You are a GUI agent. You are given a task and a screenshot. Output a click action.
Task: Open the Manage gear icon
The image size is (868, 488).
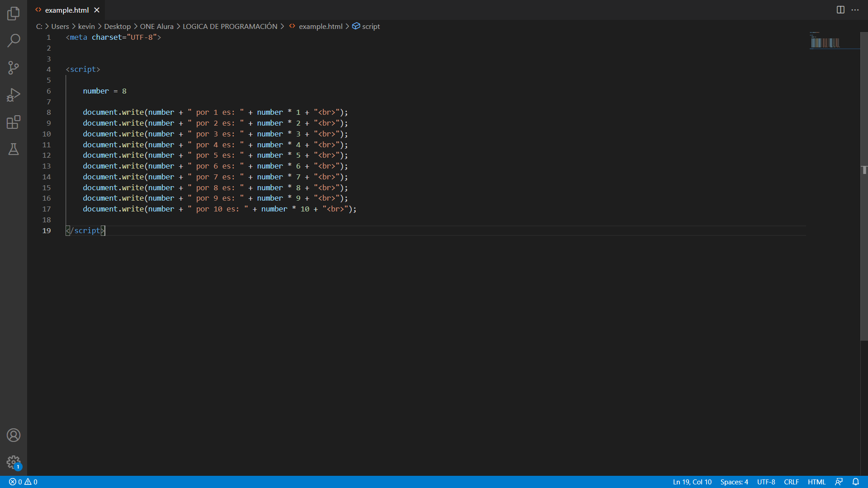pyautogui.click(x=14, y=462)
